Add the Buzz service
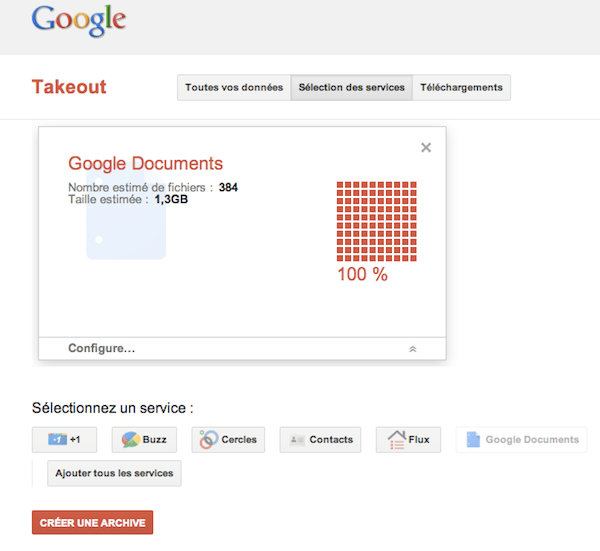Viewport: 600px width, 551px height. click(144, 440)
